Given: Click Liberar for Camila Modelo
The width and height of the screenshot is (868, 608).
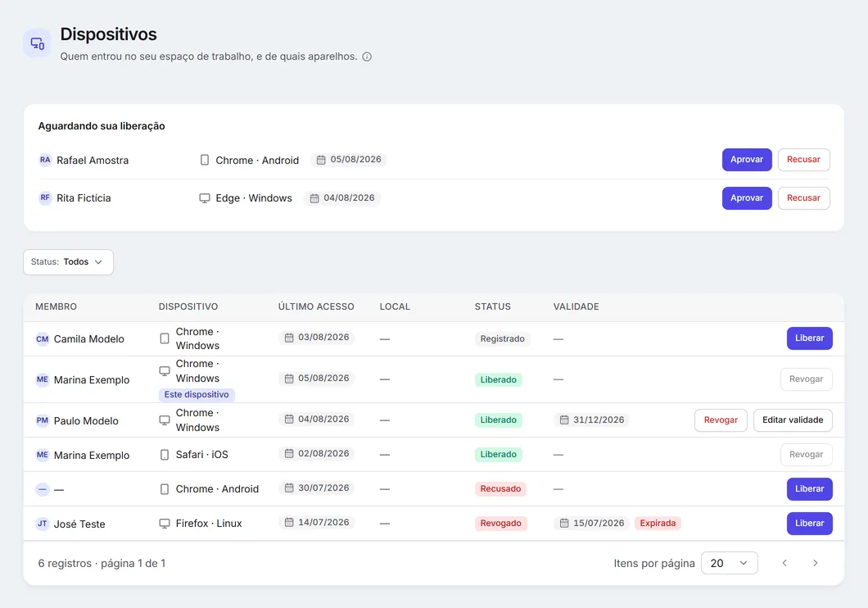Looking at the screenshot, I should point(809,338).
